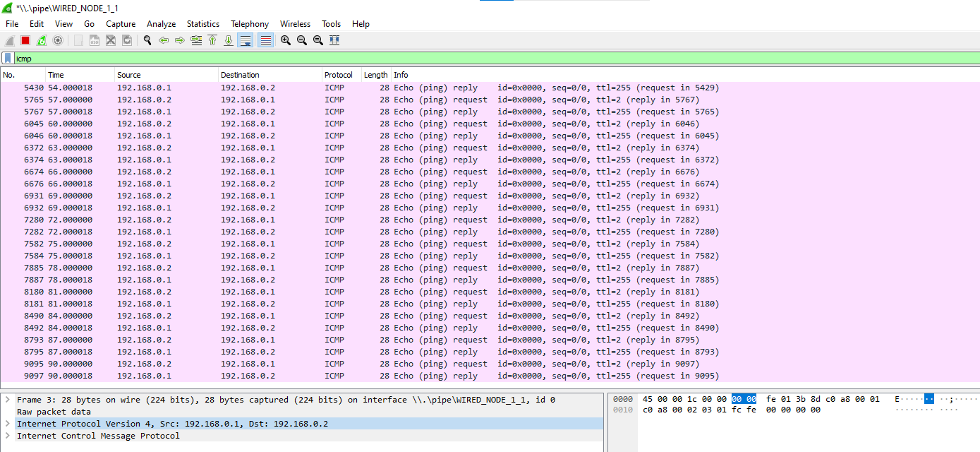Viewport: 980px width, 452px height.
Task: Open the File menu
Action: click(x=12, y=23)
